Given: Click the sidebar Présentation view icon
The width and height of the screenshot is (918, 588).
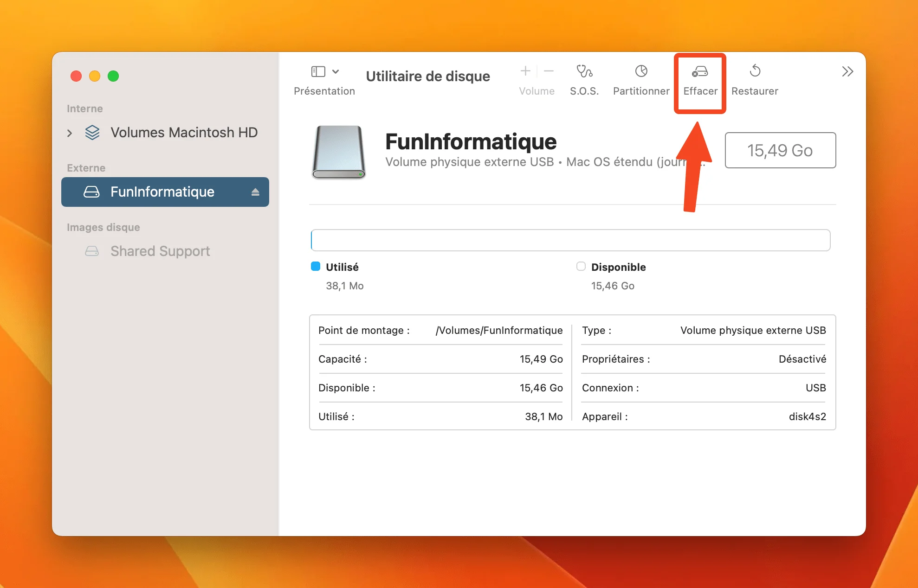Looking at the screenshot, I should (318, 71).
